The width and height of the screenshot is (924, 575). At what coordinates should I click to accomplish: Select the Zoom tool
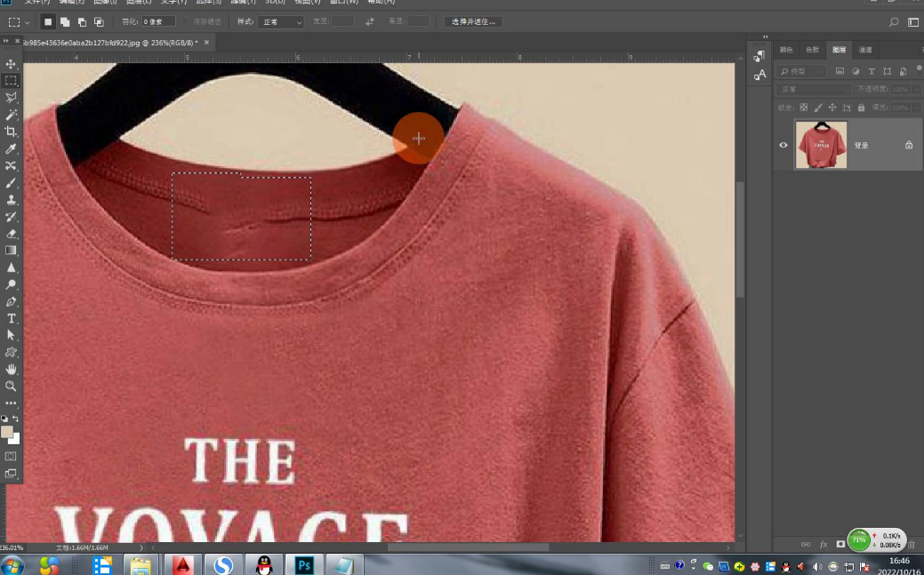pos(11,387)
